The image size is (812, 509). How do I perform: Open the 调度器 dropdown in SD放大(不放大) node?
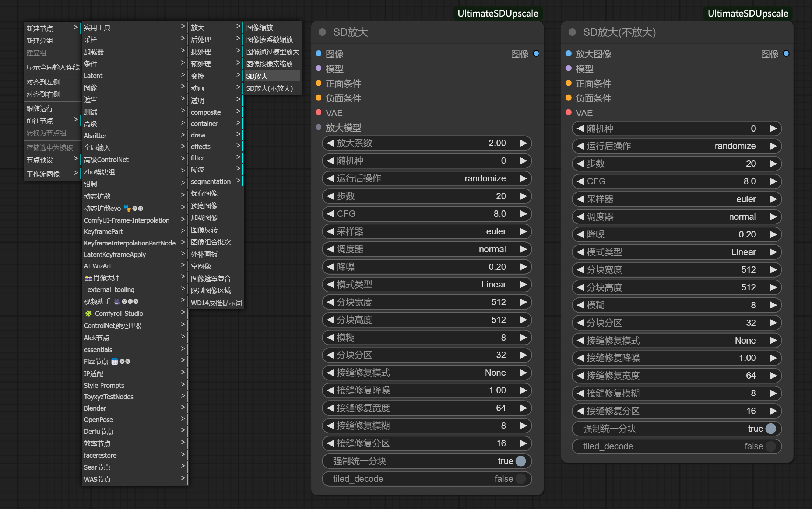(677, 217)
